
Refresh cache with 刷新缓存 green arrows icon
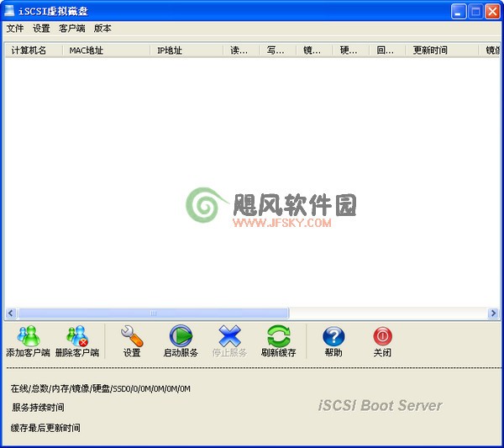[x=278, y=336]
